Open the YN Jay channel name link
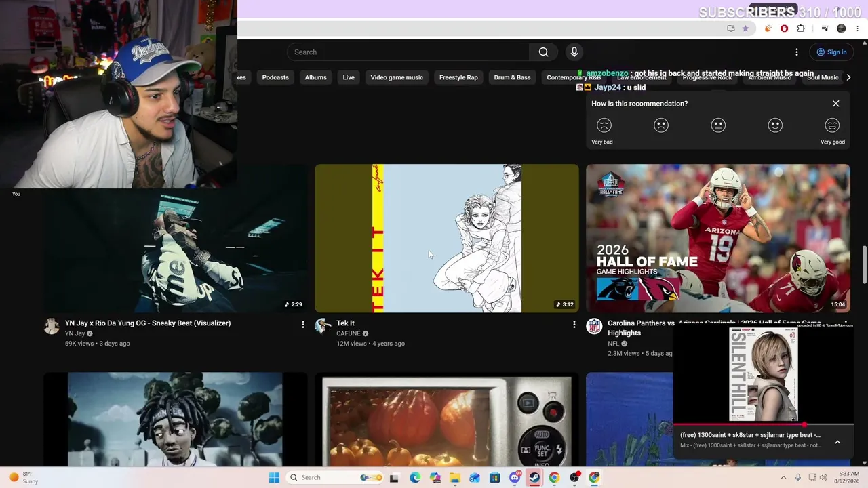This screenshot has height=488, width=868. pos(75,333)
